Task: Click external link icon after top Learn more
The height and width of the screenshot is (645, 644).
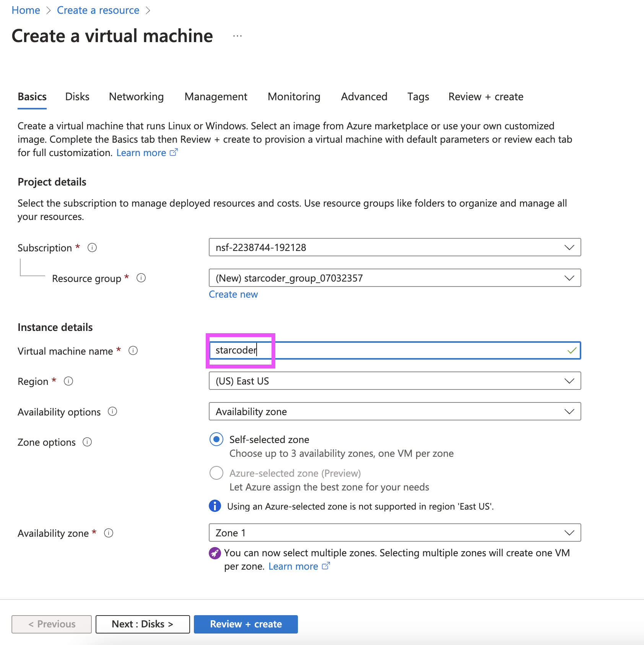Action: click(174, 152)
